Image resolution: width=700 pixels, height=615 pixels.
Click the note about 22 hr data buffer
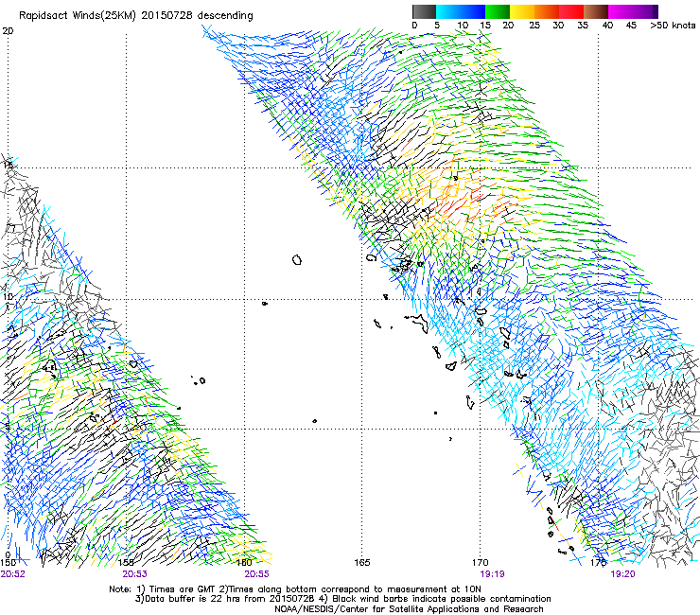pyautogui.click(x=226, y=599)
